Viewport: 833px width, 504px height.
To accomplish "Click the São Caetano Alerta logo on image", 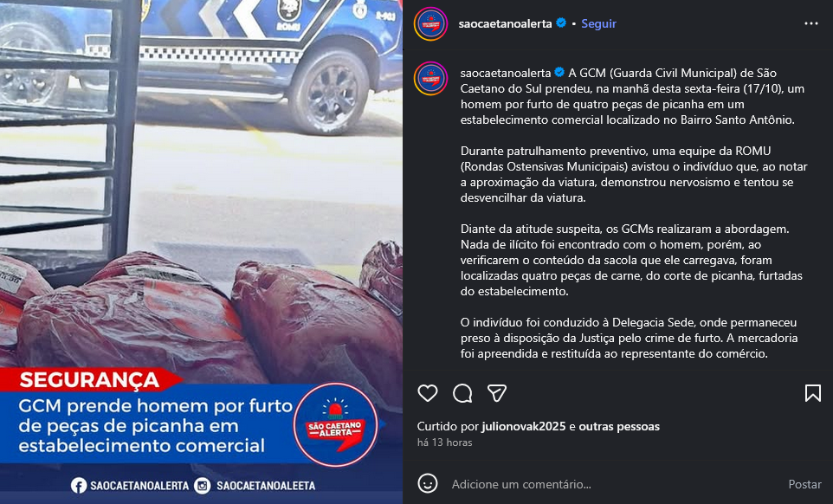I will click(x=336, y=425).
